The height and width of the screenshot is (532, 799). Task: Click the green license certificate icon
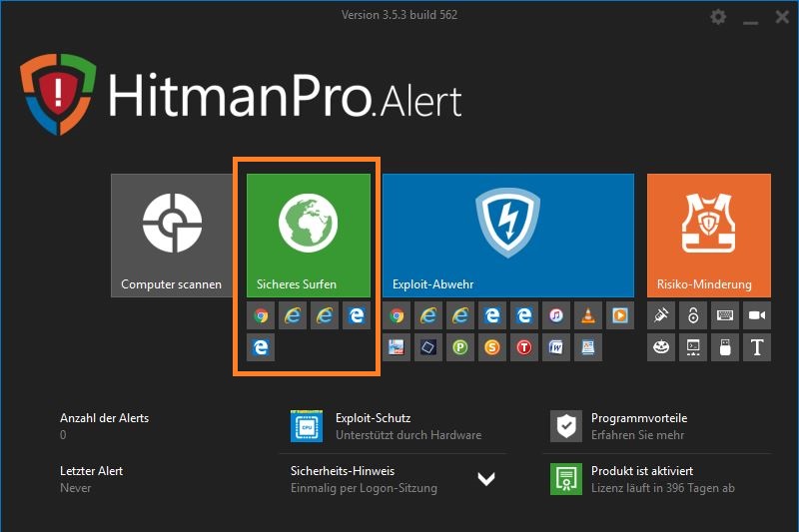coord(566,479)
